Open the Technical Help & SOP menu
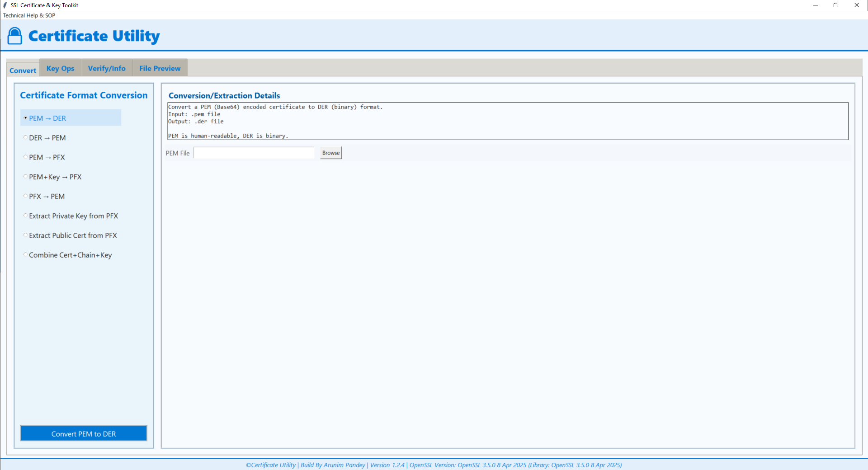 (29, 15)
